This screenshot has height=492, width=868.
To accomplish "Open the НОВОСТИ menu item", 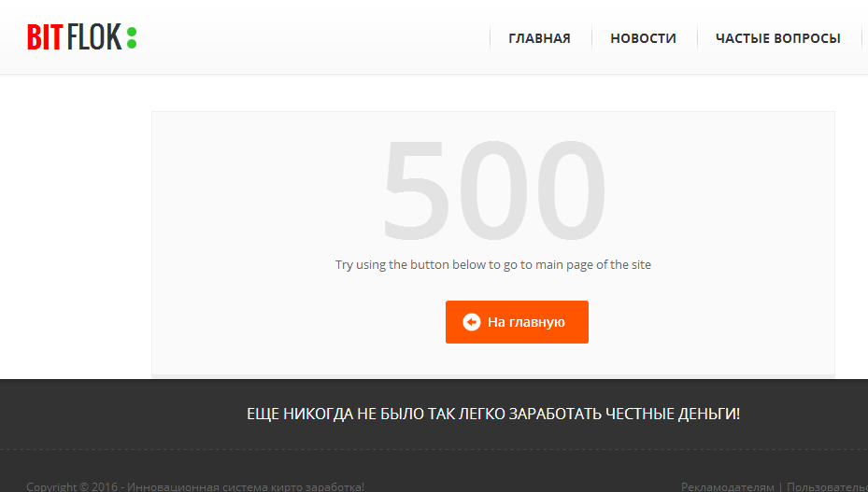I will click(643, 38).
